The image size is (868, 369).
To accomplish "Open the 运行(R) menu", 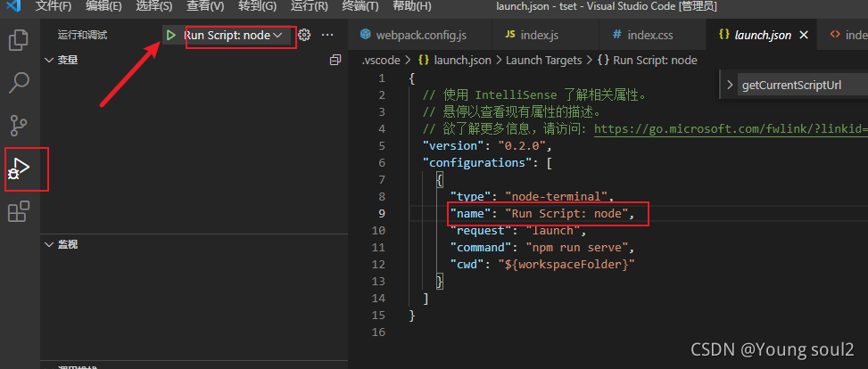I will [x=309, y=6].
